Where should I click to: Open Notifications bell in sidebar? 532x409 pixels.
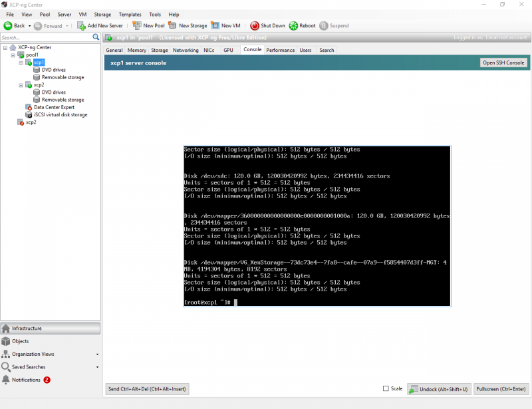[x=6, y=380]
